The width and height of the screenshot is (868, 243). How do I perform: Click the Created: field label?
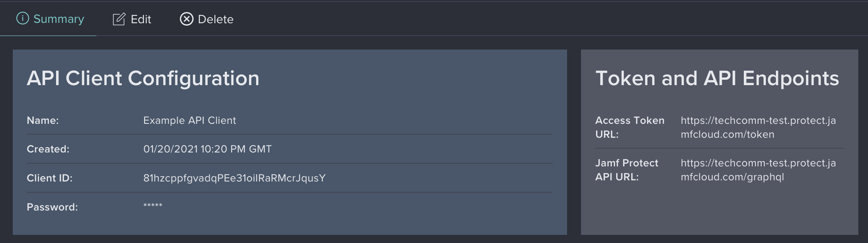[x=48, y=149]
